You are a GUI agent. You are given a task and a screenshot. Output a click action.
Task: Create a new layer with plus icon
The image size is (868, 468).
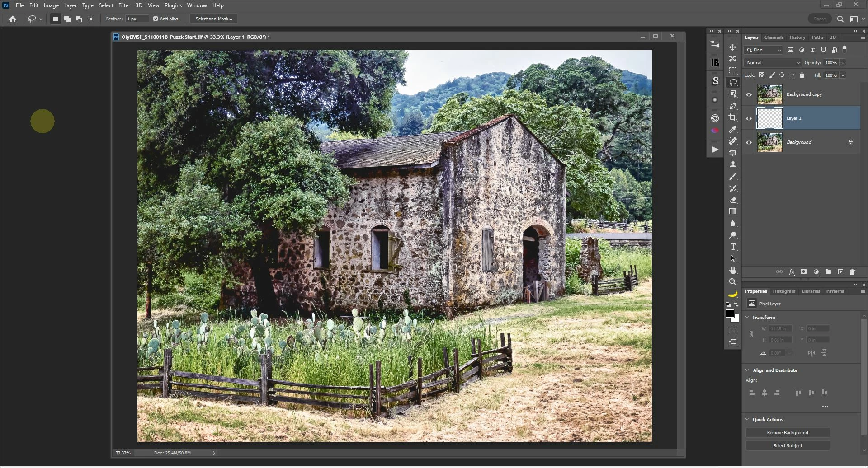point(840,272)
